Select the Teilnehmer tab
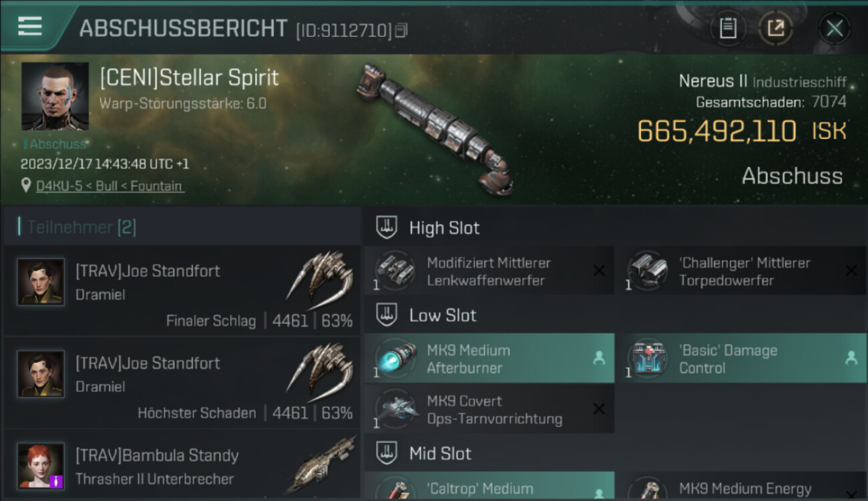The height and width of the screenshot is (501, 868). click(81, 227)
